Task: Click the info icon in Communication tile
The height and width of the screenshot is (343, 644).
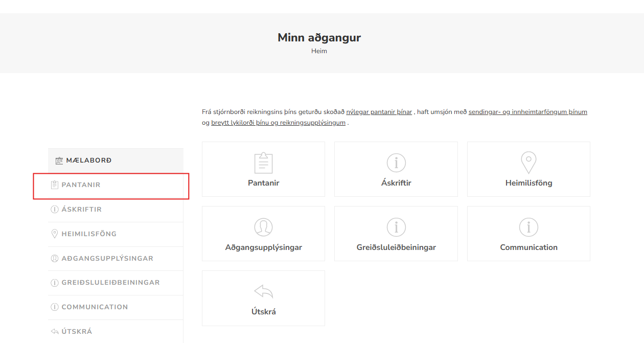Action: (528, 227)
